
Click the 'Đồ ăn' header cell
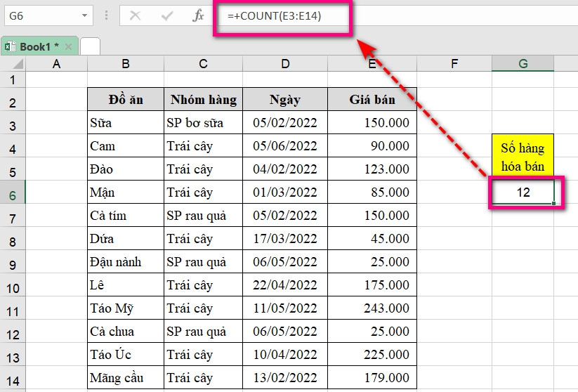(126, 99)
